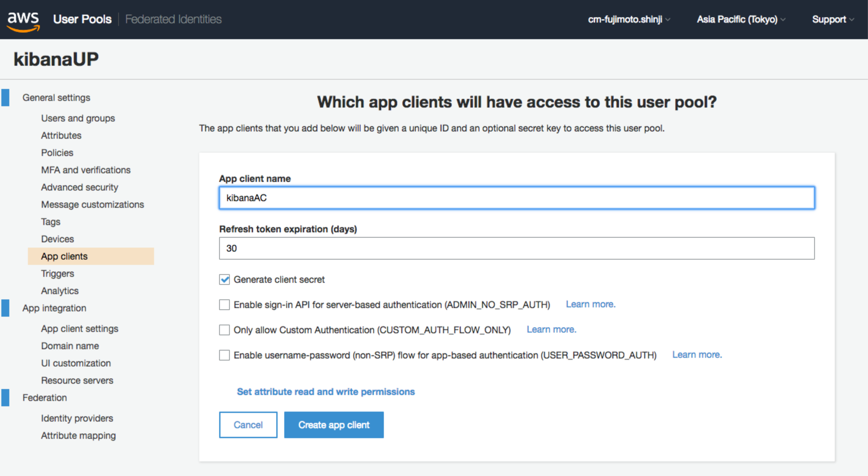Select App clients in the sidebar
Screen dimensions: 868x476
coord(91,256)
